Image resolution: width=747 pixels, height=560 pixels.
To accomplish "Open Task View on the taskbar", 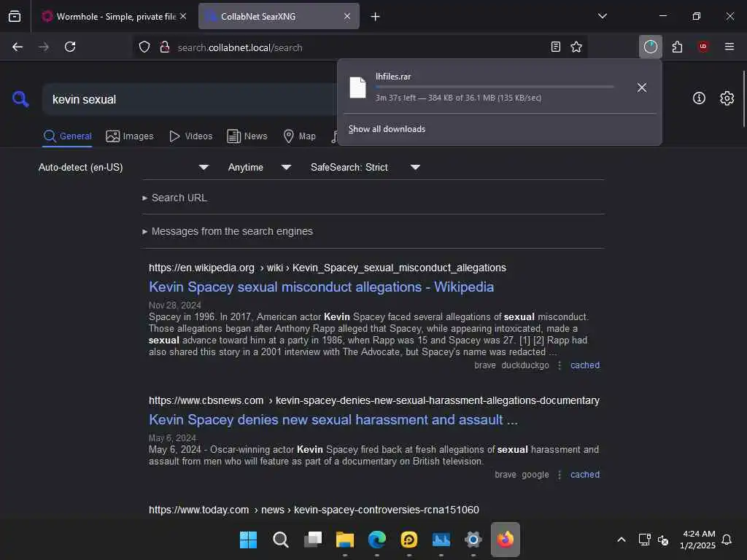I will click(x=312, y=540).
